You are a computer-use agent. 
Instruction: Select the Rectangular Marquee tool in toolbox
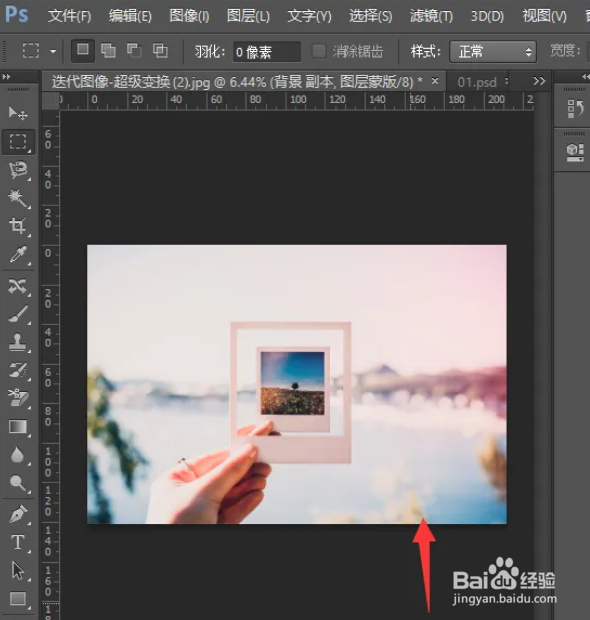(x=18, y=141)
